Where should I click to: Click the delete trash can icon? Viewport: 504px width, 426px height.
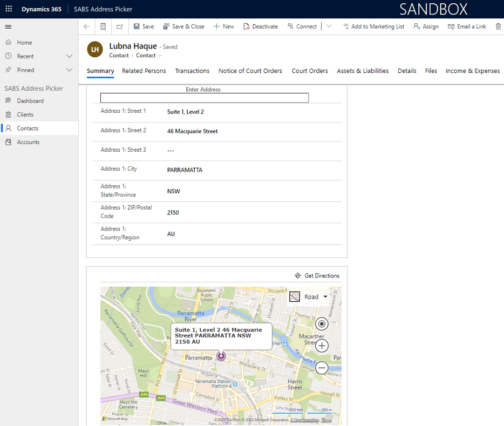coord(498,26)
